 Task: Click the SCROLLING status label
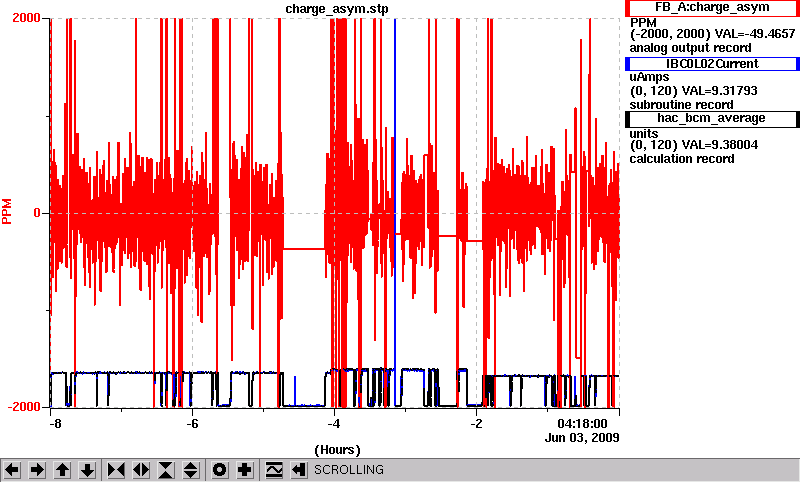(349, 470)
